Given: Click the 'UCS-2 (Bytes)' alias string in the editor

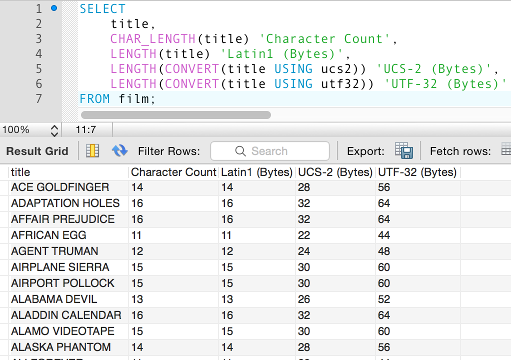Looking at the screenshot, I should pyautogui.click(x=434, y=69).
